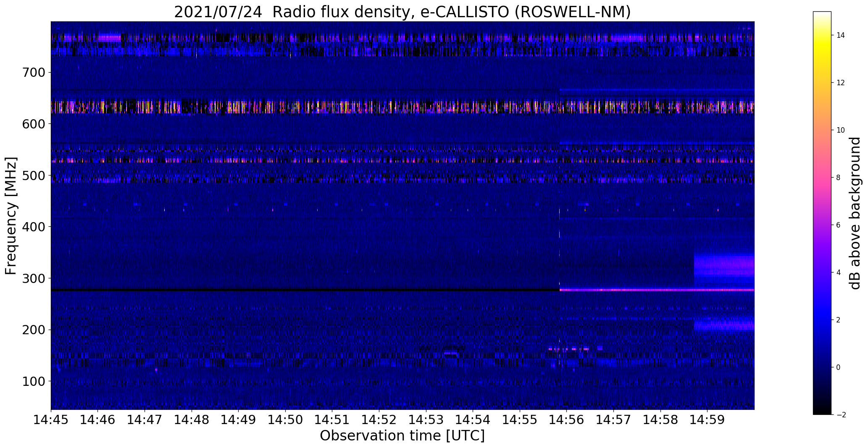Click the colorbar tick label 12
The width and height of the screenshot is (868, 448).
pyautogui.click(x=841, y=83)
